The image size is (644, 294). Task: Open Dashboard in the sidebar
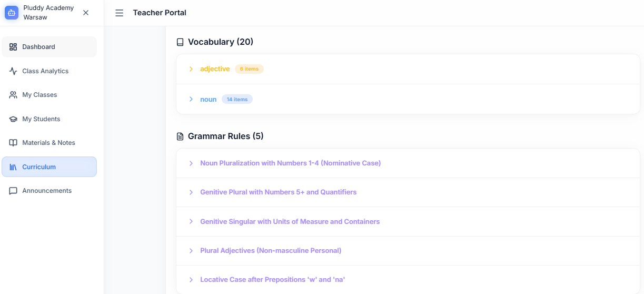tap(49, 47)
